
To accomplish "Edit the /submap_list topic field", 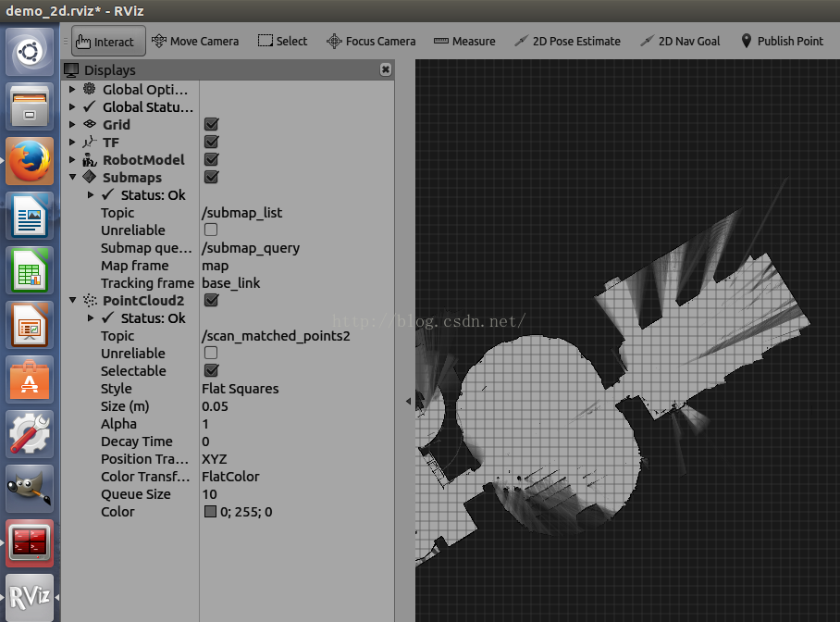I will click(x=297, y=212).
